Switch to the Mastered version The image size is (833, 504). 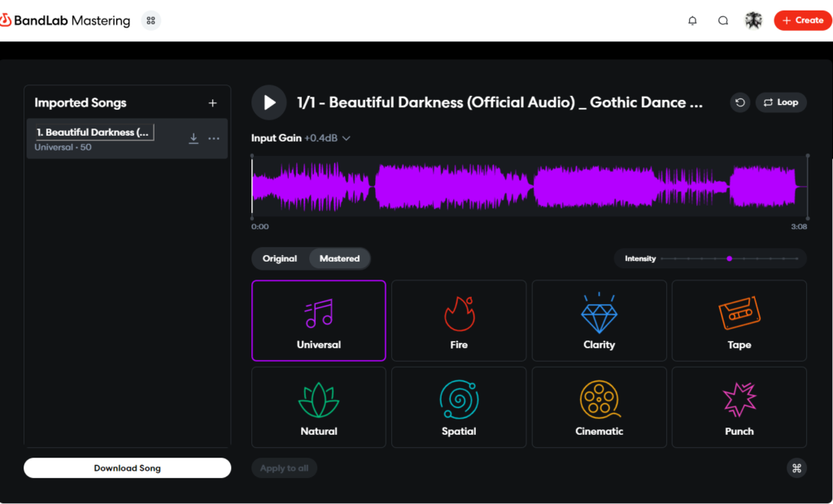[339, 259]
